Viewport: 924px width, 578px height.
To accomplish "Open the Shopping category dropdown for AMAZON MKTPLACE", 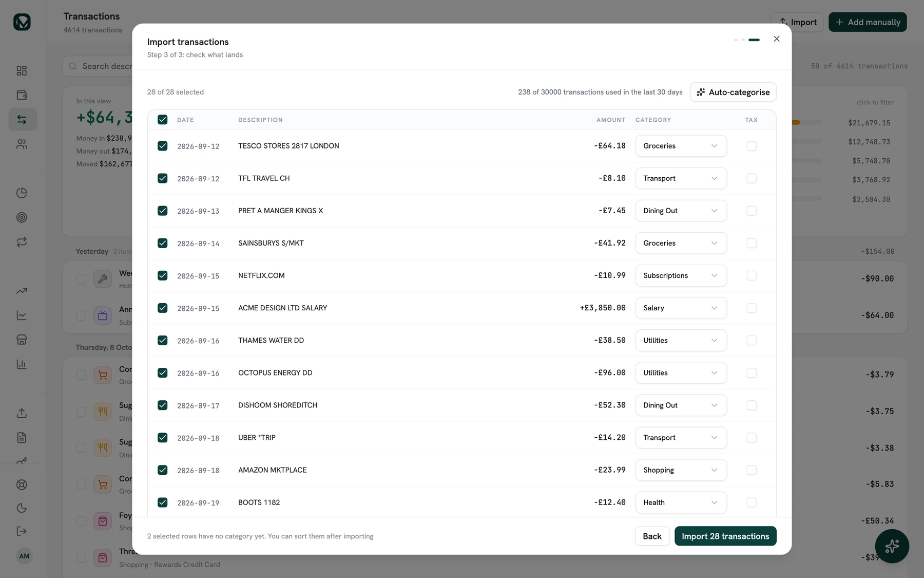I will pos(681,470).
